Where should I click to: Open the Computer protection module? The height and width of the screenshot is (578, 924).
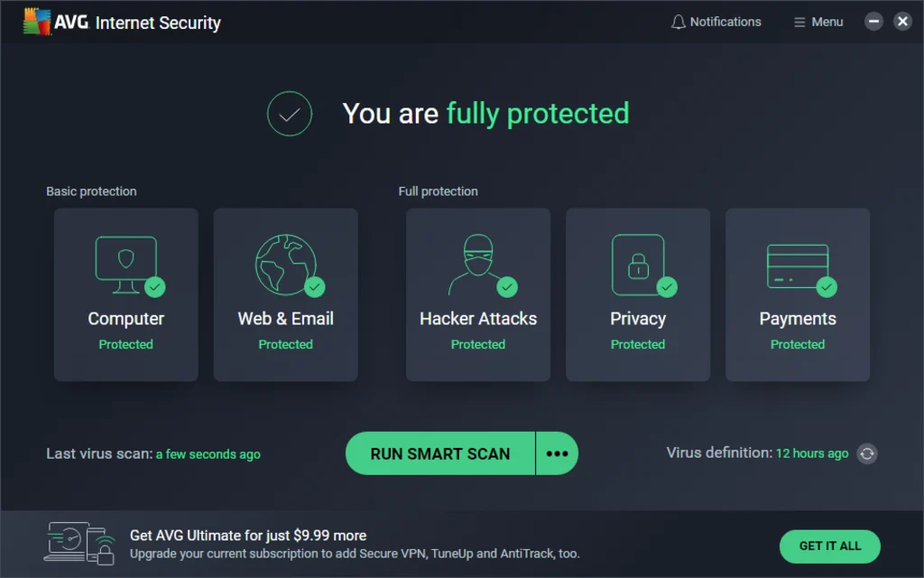[x=125, y=294]
